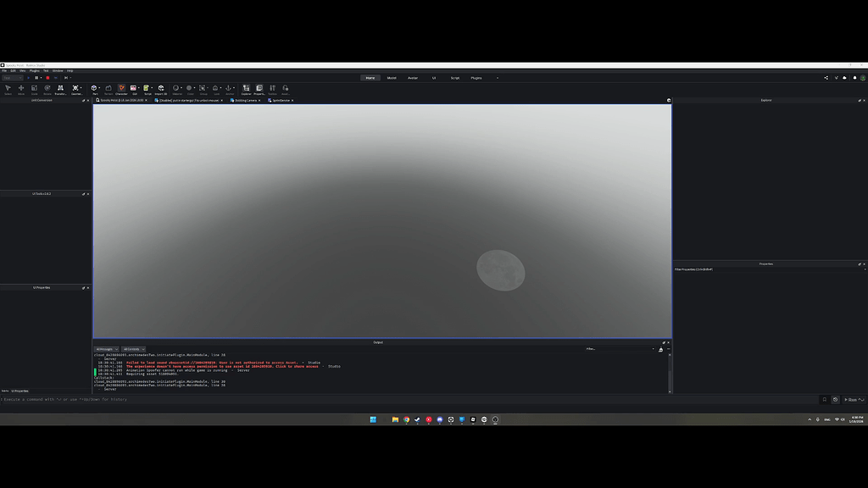The height and width of the screenshot is (488, 868).
Task: Open Google Chrome from taskbar
Action: (x=406, y=419)
